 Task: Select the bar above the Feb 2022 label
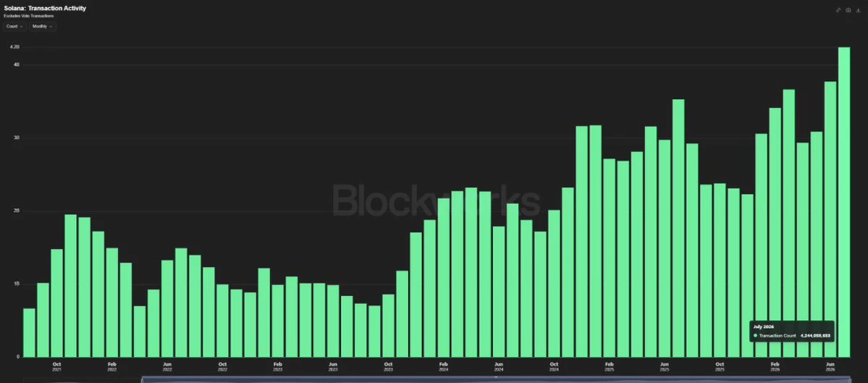point(111,302)
